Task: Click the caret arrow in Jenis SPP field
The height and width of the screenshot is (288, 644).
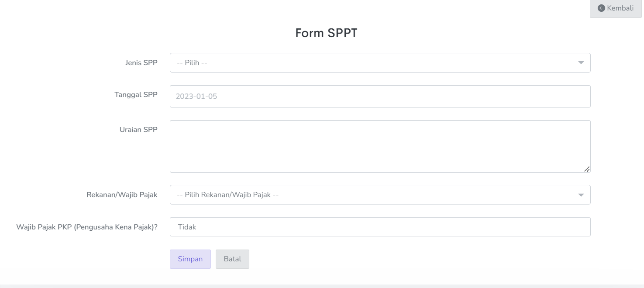Action: 581,63
